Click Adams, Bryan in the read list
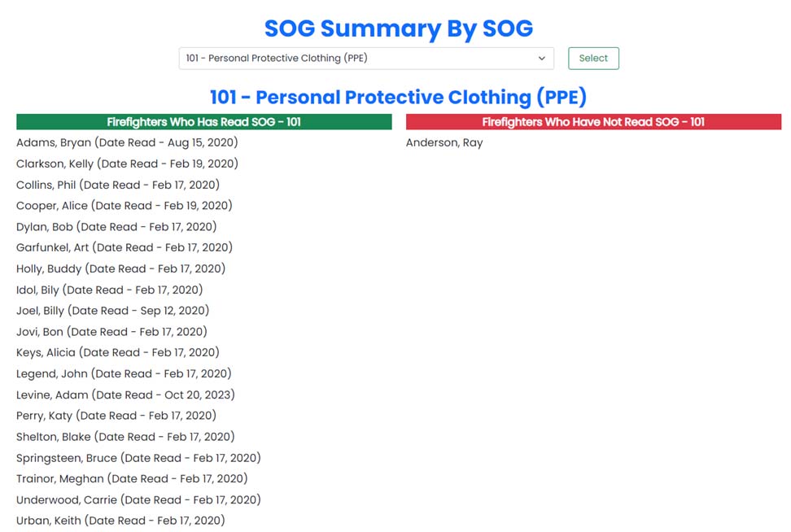The image size is (791, 532). pyautogui.click(x=127, y=142)
